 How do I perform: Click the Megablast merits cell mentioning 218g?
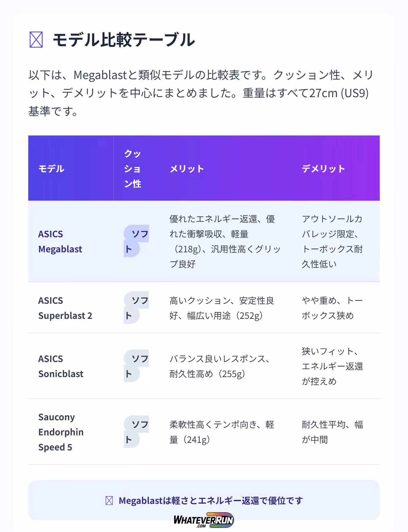click(x=225, y=241)
